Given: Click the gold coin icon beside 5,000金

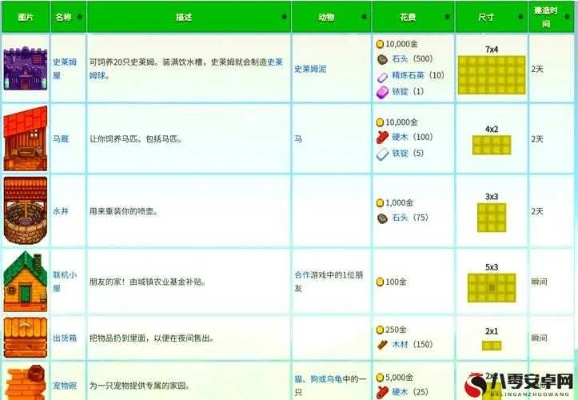Looking at the screenshot, I should click(x=380, y=378).
